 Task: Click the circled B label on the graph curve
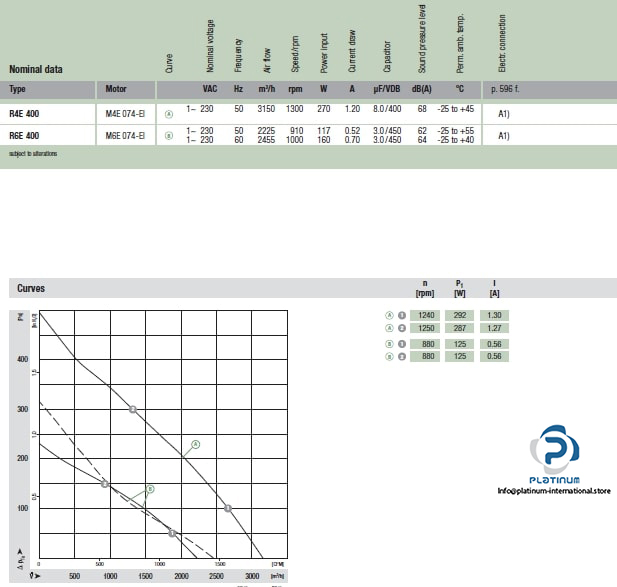(x=150, y=489)
